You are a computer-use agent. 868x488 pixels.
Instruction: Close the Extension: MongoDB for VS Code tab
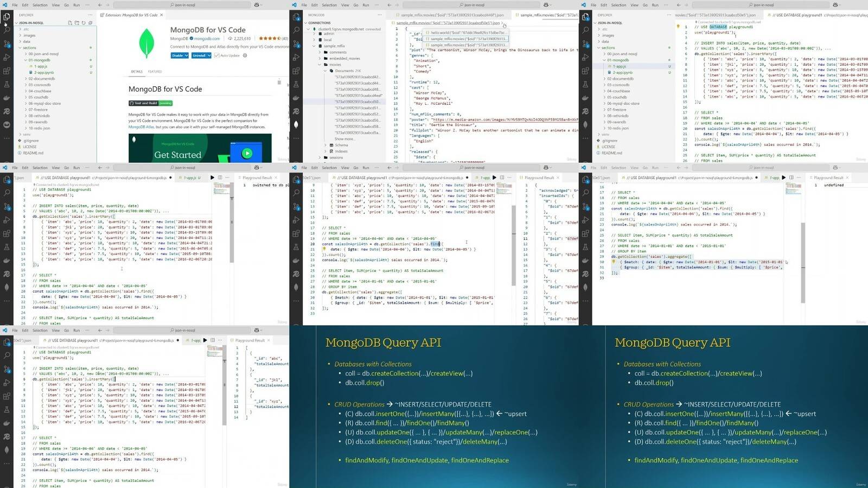(x=162, y=15)
